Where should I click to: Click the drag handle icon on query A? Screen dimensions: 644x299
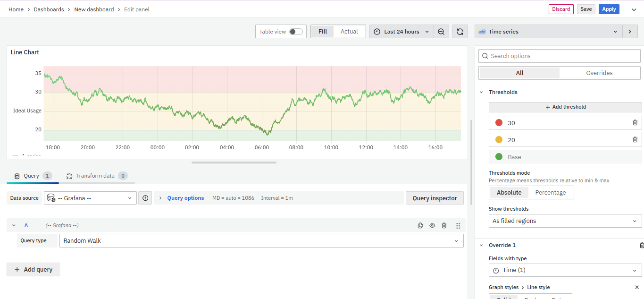[458, 226]
